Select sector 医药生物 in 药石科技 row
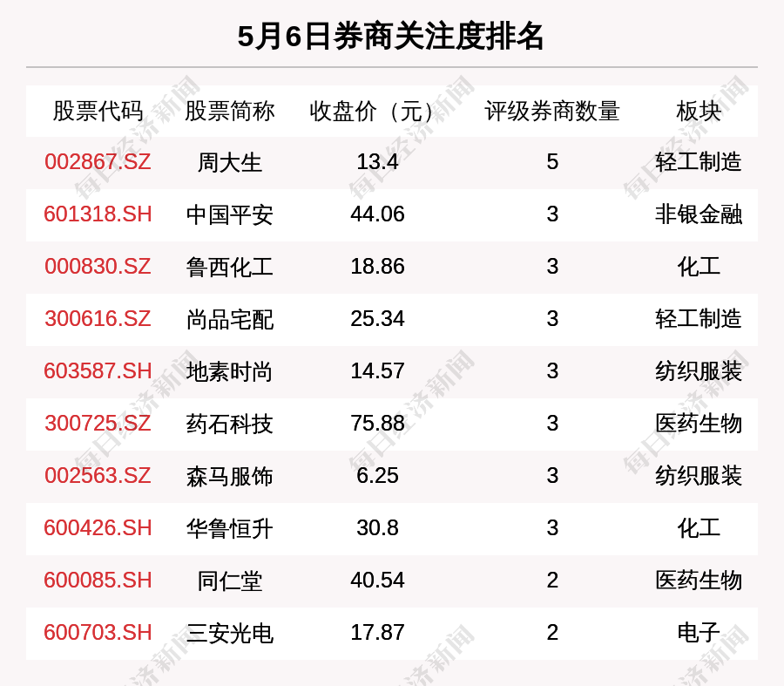Viewport: 784px width, 686px height. (x=699, y=424)
